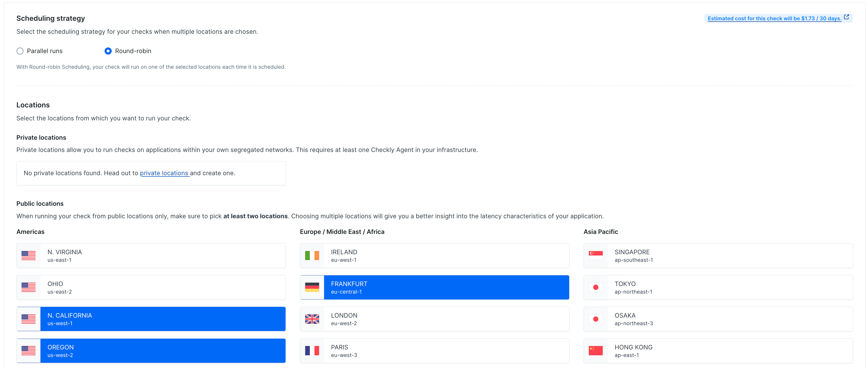This screenshot has height=368, width=868.
Task: Enable the Paris eu-west-3 location
Action: click(435, 350)
